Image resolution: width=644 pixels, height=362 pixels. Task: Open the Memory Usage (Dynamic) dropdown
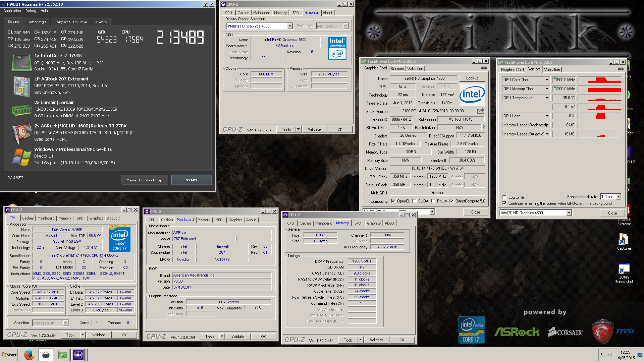click(x=547, y=134)
